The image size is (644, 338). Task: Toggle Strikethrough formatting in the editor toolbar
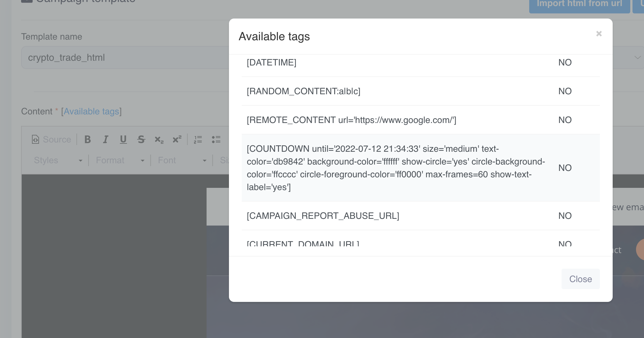141,139
